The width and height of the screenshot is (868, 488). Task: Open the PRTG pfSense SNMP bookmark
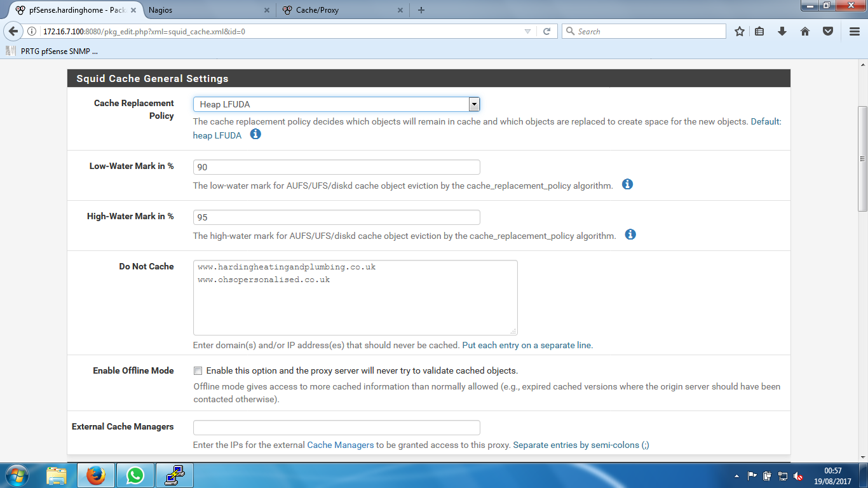[51, 51]
